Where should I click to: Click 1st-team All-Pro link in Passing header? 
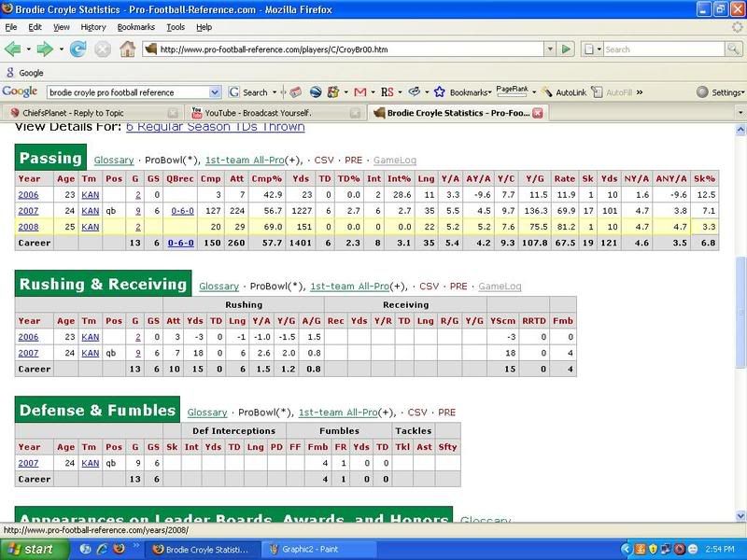pos(245,161)
